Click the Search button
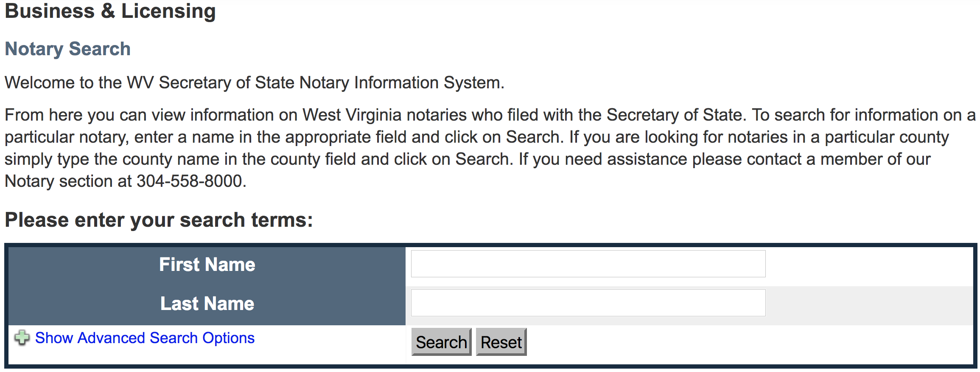This screenshot has width=980, height=372. (441, 342)
